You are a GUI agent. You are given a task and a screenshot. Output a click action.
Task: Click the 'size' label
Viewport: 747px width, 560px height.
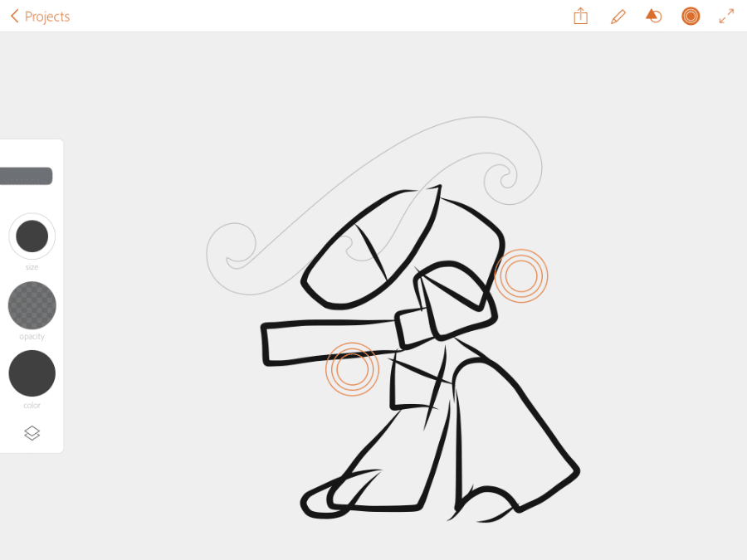[x=32, y=267]
